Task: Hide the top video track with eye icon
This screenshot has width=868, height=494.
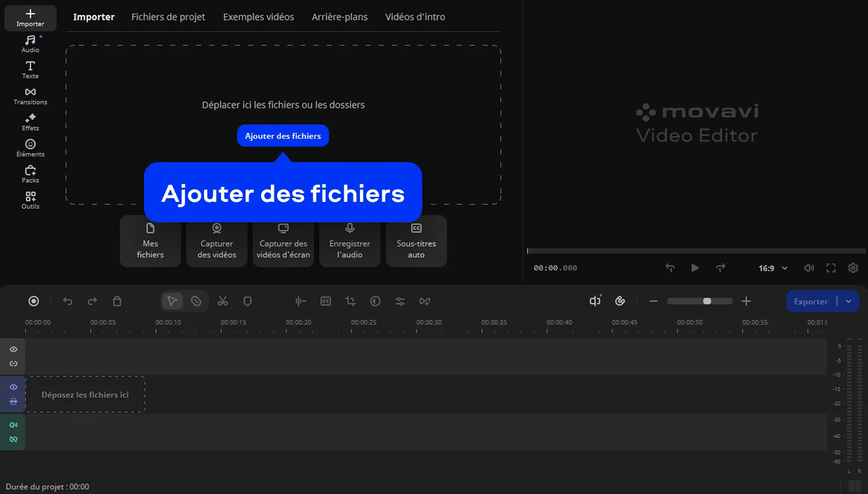Action: (x=13, y=350)
